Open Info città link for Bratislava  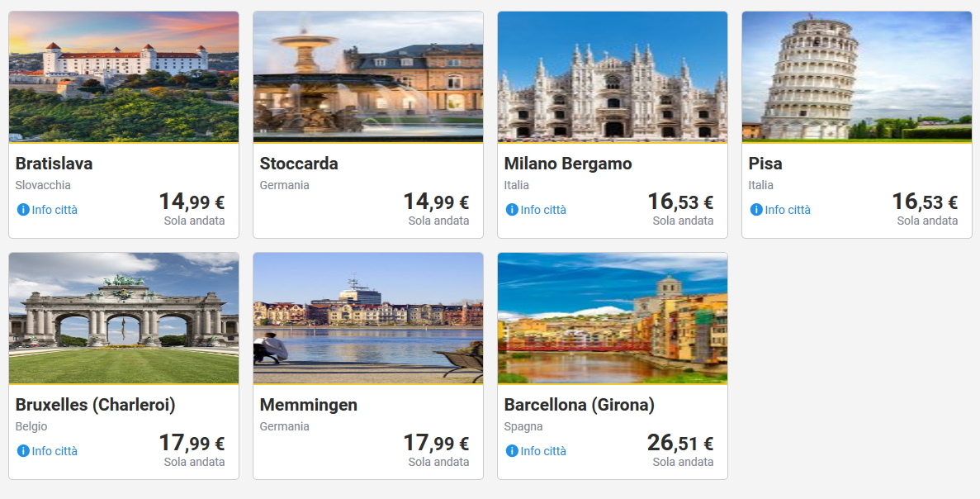(54, 210)
